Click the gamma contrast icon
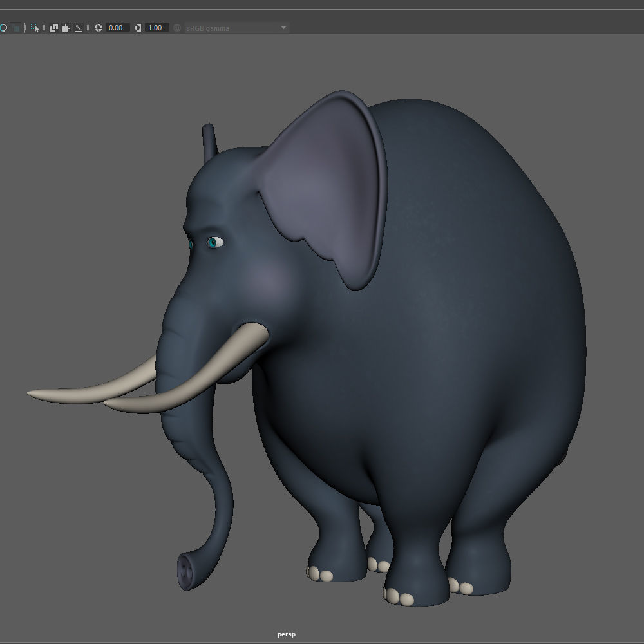 click(x=138, y=28)
